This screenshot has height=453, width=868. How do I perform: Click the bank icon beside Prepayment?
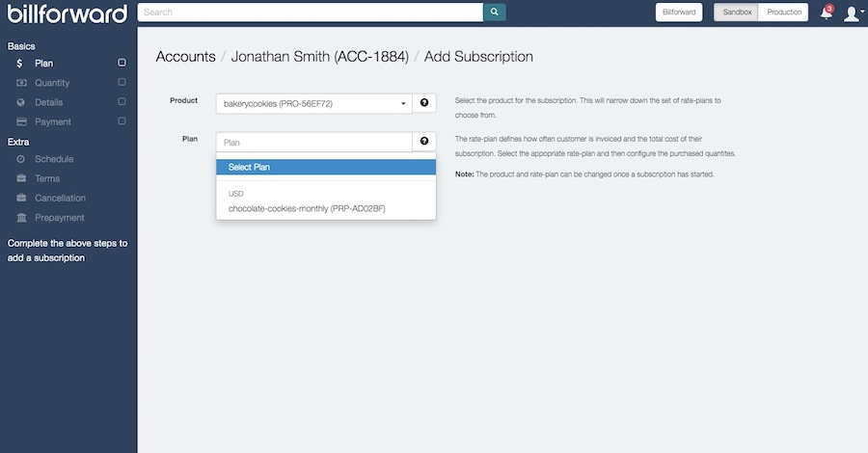pyautogui.click(x=21, y=218)
